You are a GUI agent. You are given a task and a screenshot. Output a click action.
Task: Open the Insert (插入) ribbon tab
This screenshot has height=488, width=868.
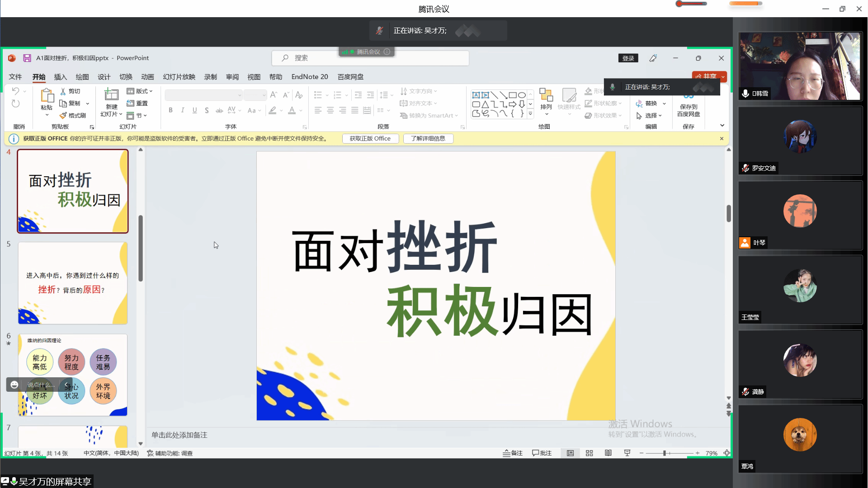tap(60, 77)
